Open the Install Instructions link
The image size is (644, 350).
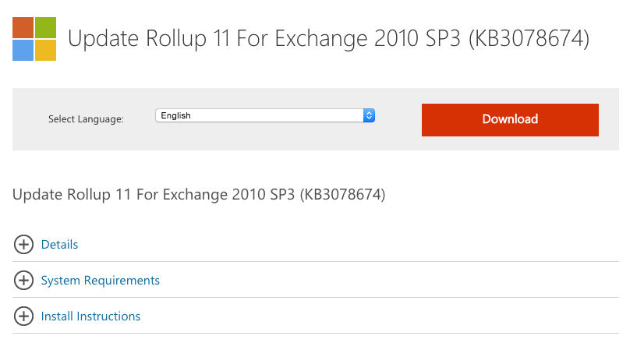(90, 316)
